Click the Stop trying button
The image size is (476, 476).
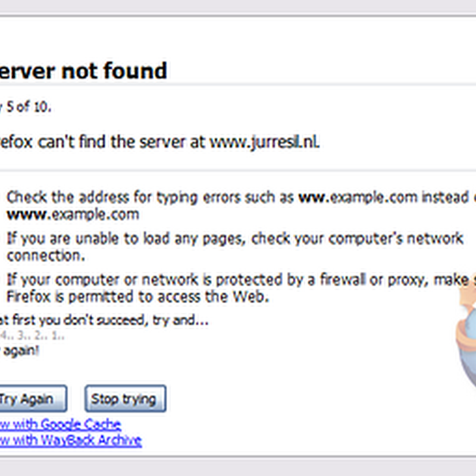(126, 399)
